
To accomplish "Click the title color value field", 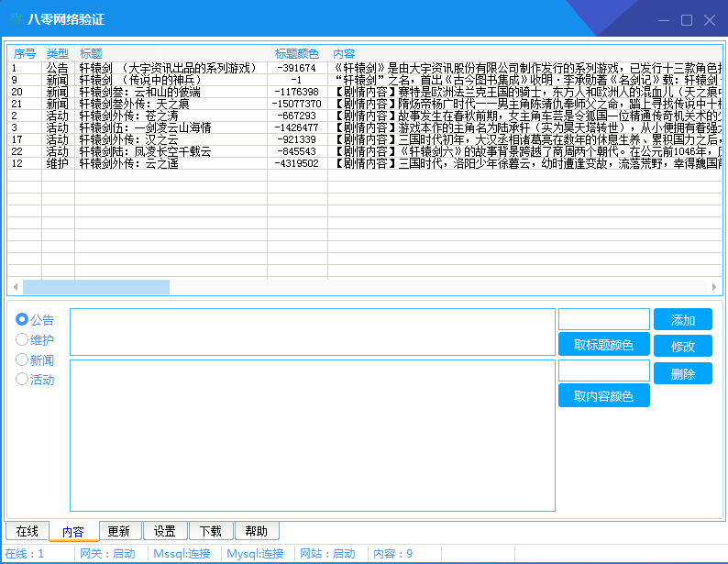I will (604, 319).
